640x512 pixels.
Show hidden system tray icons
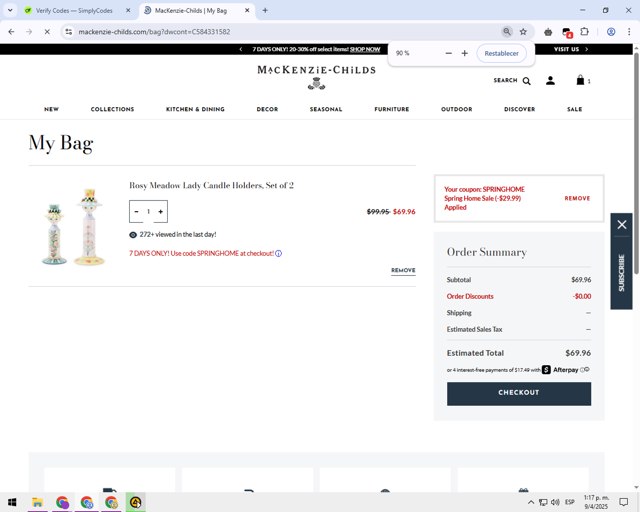click(531, 502)
